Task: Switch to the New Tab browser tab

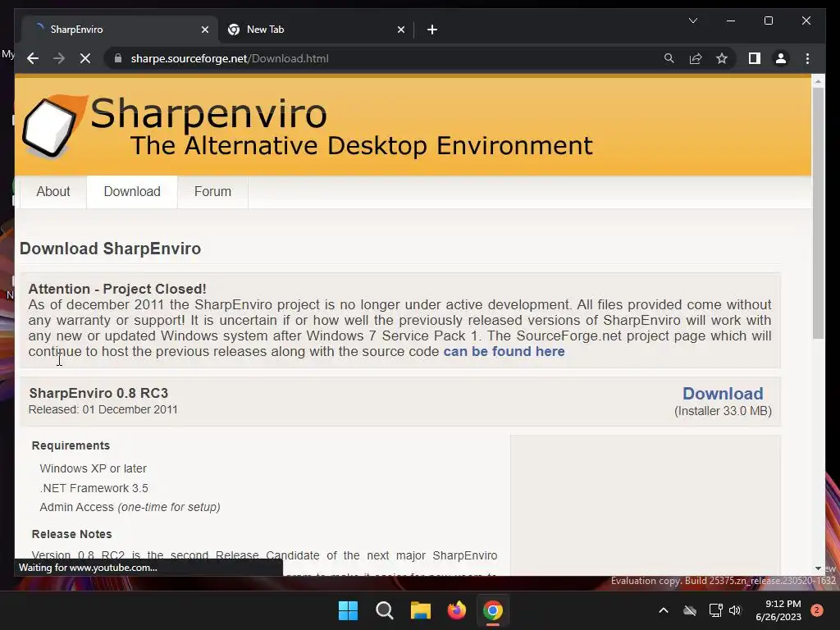Action: (316, 30)
